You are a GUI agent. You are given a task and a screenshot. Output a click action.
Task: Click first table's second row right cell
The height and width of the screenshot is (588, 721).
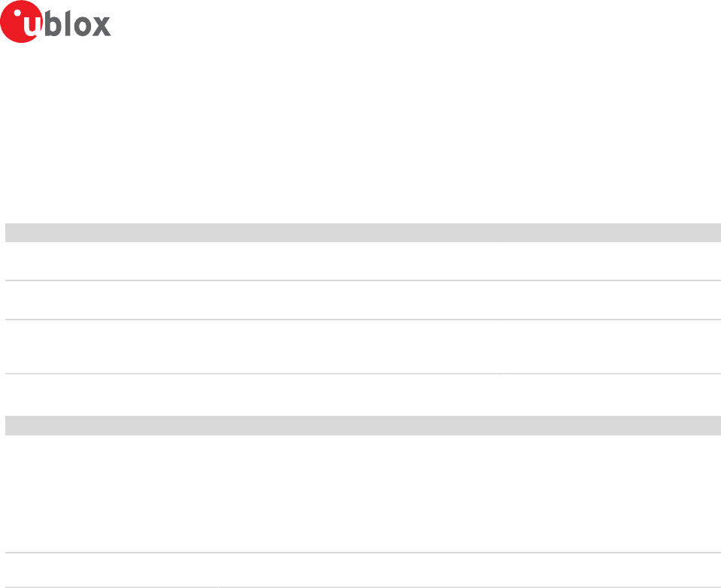(612, 300)
